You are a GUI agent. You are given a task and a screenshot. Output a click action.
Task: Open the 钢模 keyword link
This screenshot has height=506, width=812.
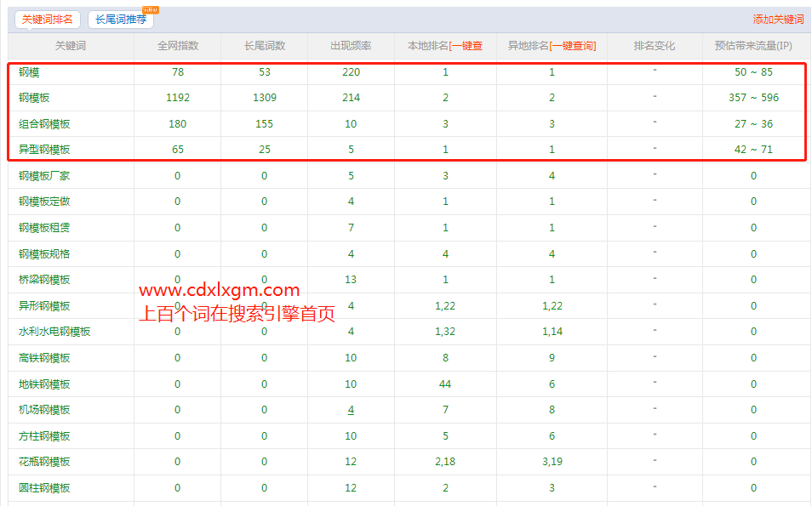29,72
